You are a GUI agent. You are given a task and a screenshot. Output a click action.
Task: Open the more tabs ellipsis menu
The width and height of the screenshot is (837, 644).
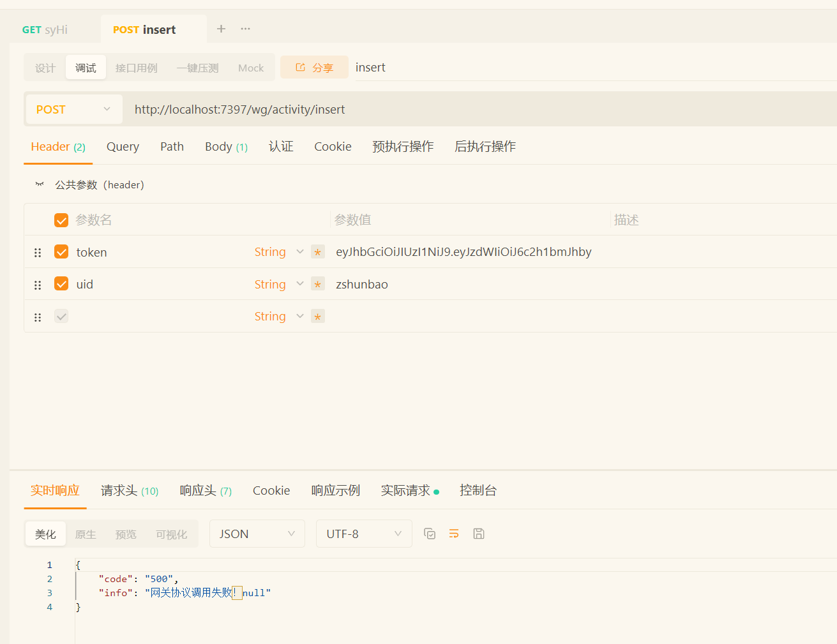point(245,29)
